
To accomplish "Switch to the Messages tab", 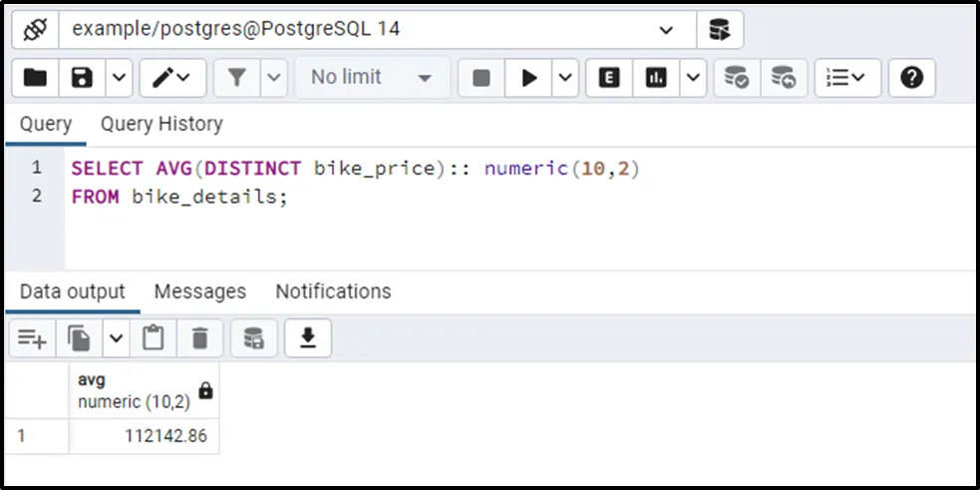I will pyautogui.click(x=199, y=291).
